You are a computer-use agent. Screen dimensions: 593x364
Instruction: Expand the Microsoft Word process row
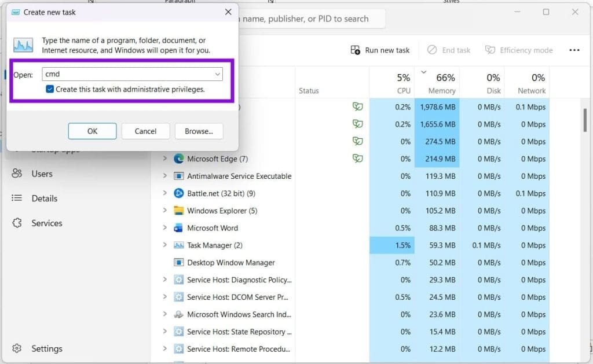[164, 227]
